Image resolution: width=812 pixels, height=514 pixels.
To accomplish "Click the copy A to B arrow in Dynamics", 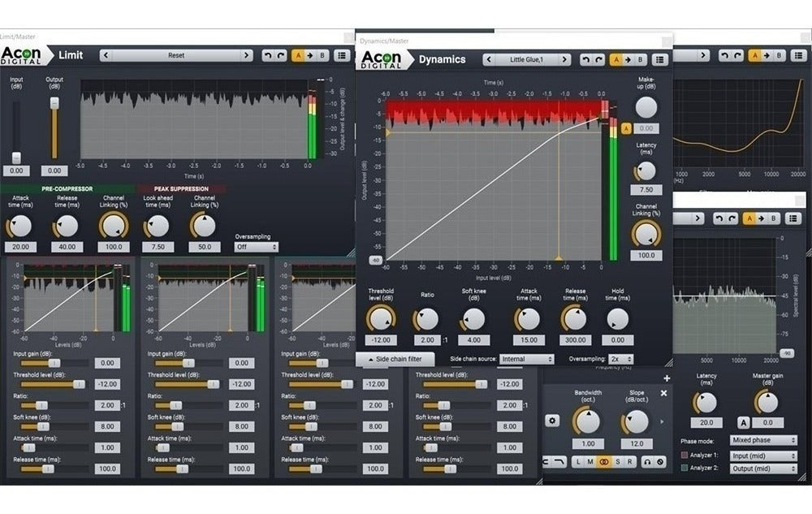I will tap(628, 59).
